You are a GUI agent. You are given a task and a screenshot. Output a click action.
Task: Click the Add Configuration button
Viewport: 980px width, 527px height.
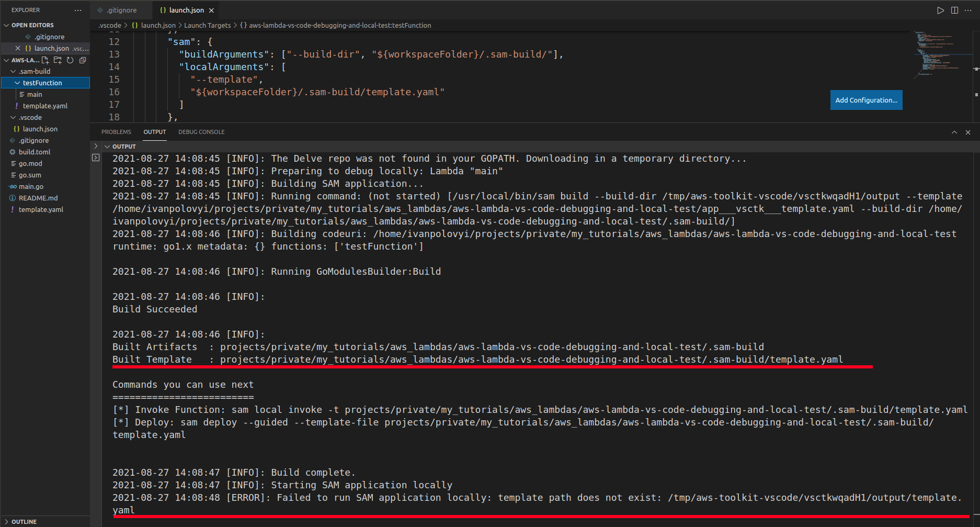click(865, 99)
